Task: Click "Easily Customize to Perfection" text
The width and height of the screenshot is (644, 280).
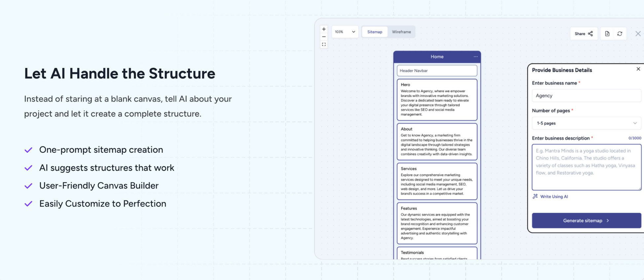Action: click(103, 204)
